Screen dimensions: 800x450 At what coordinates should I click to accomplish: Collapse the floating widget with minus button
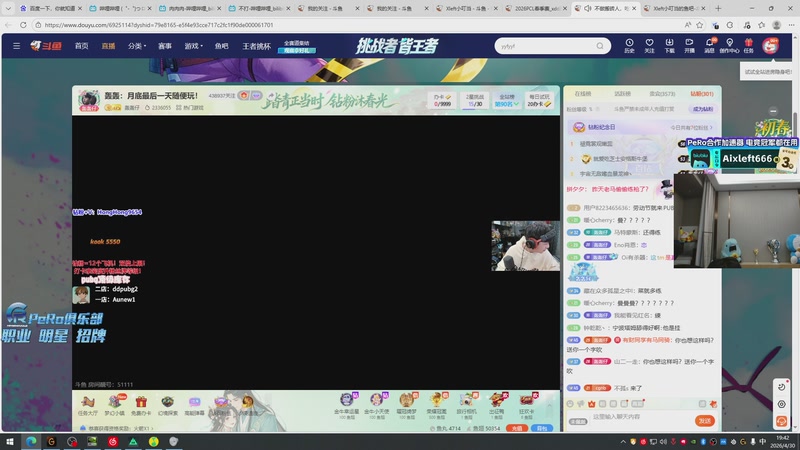pos(773,111)
